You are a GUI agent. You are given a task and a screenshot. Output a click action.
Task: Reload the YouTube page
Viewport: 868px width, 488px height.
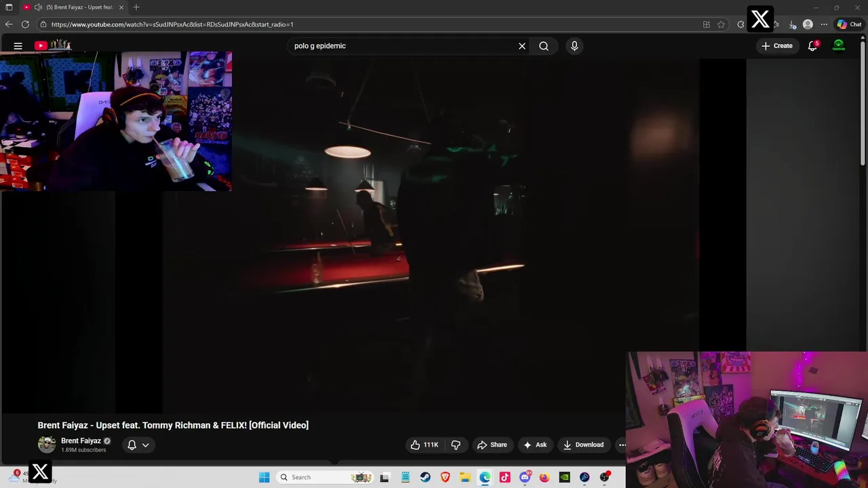tap(25, 24)
